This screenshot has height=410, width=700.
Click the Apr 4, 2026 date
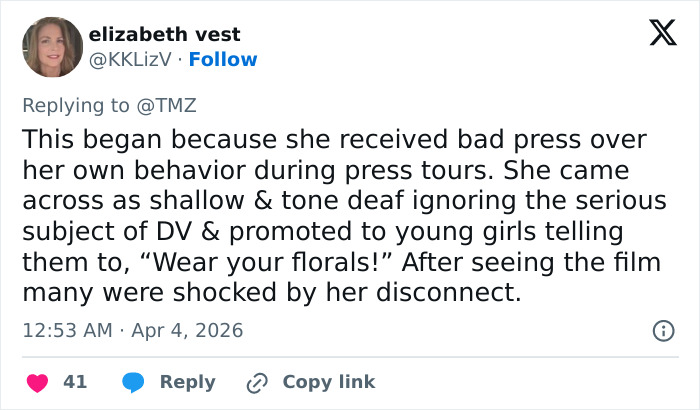click(x=185, y=330)
